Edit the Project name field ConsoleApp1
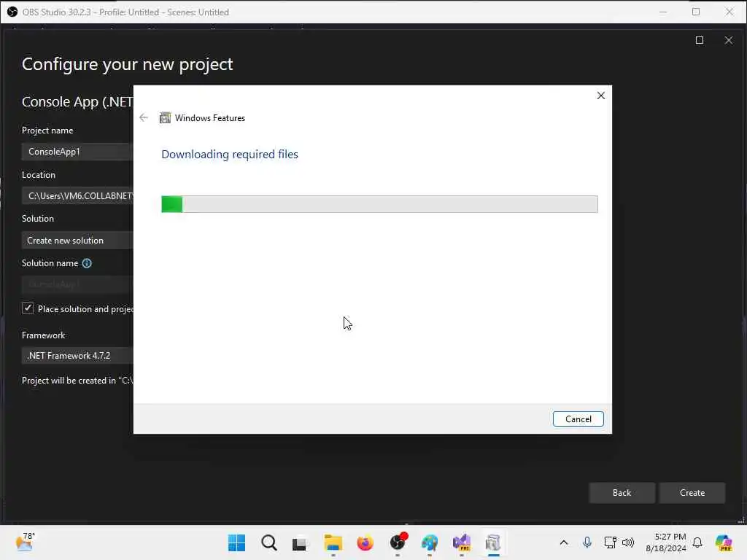747x560 pixels. [x=77, y=152]
